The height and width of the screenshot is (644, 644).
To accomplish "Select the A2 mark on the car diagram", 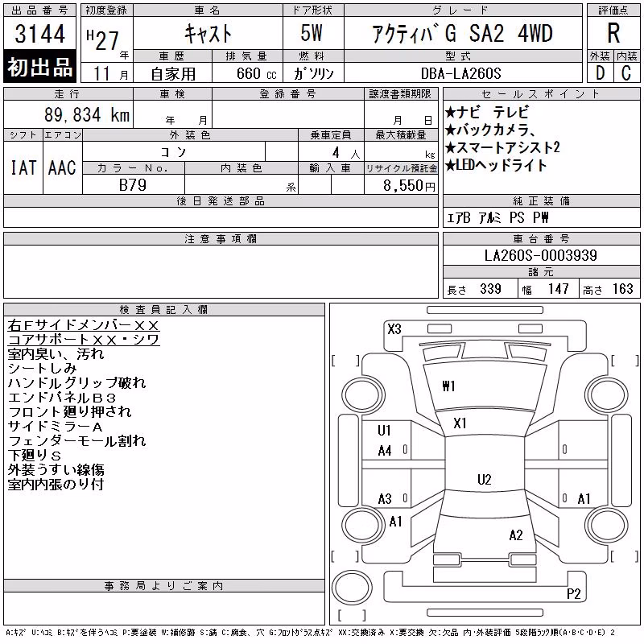I will pyautogui.click(x=516, y=535).
